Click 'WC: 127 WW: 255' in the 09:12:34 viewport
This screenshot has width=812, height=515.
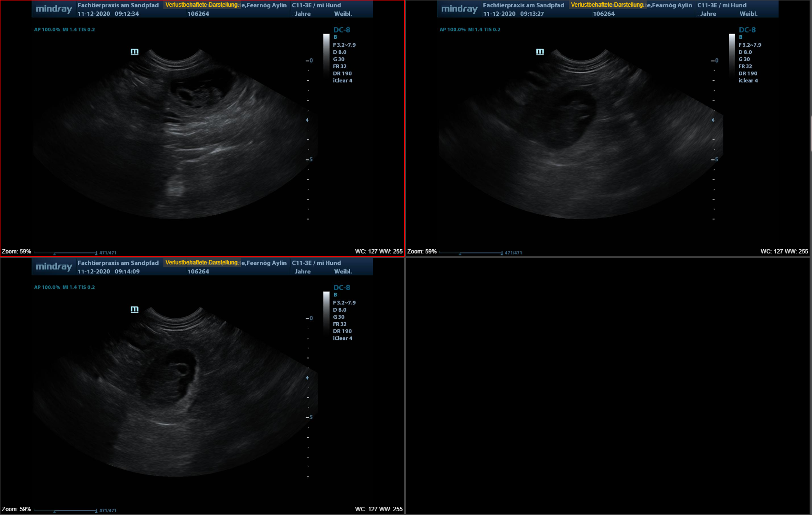[x=379, y=252]
